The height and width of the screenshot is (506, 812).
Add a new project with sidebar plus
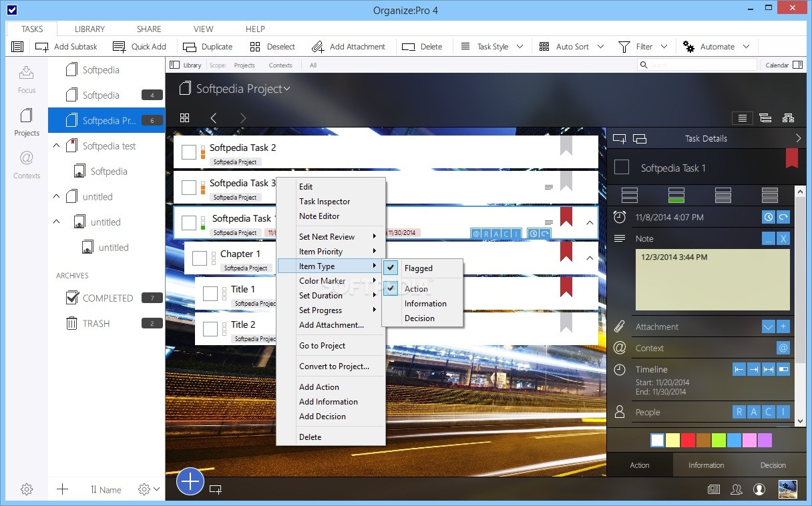pos(63,489)
